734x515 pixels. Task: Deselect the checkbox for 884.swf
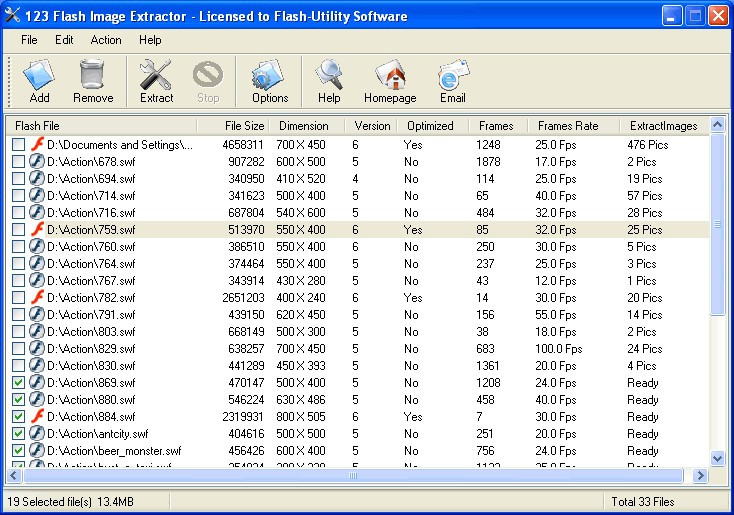coord(18,416)
